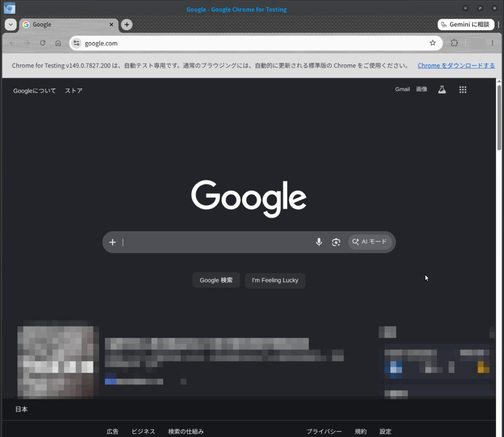Bookmark this page with the star
504x437 pixels.
[x=433, y=43]
